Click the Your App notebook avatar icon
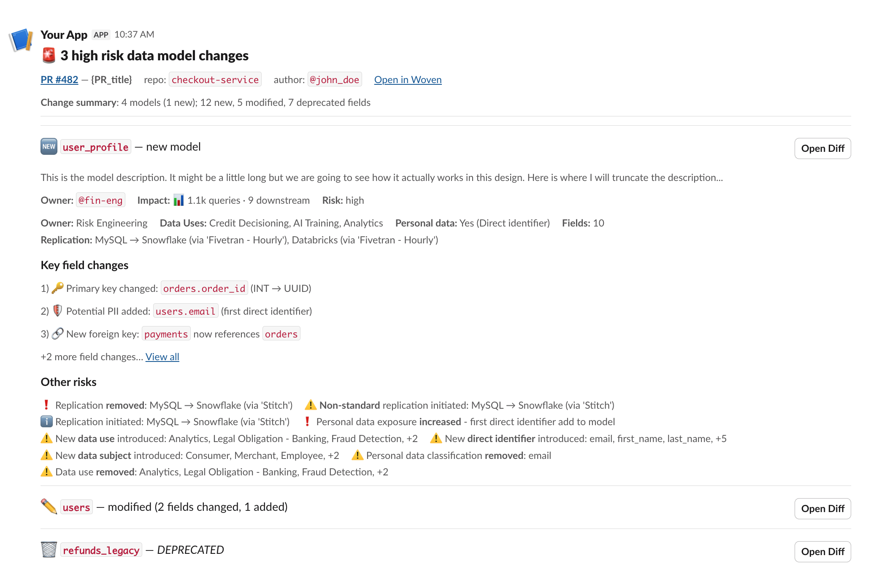The image size is (871, 588). 21,40
